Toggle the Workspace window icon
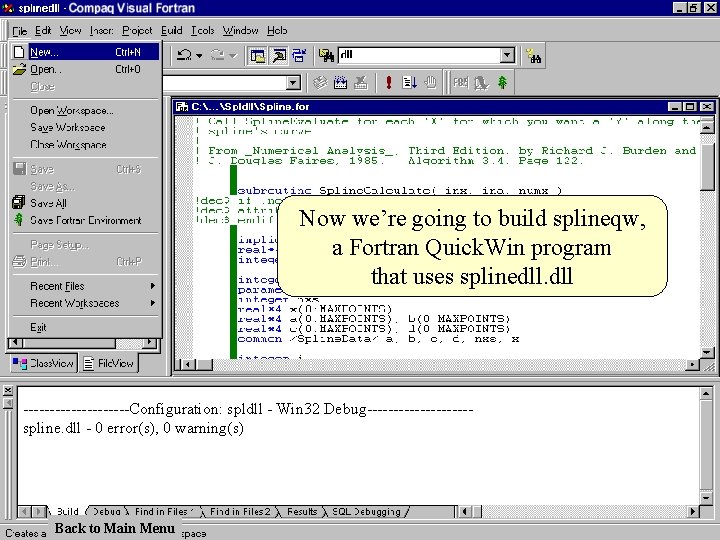This screenshot has width=720, height=540. pyautogui.click(x=258, y=56)
